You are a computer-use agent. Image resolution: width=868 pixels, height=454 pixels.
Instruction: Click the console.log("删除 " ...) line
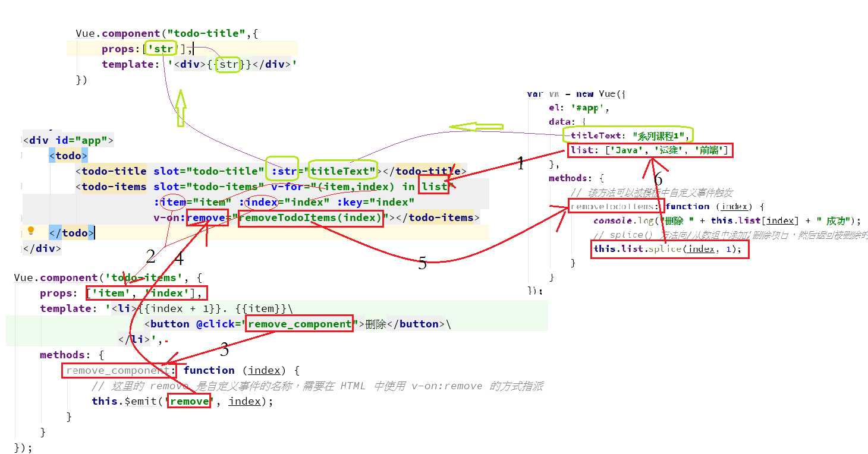pyautogui.click(x=727, y=220)
